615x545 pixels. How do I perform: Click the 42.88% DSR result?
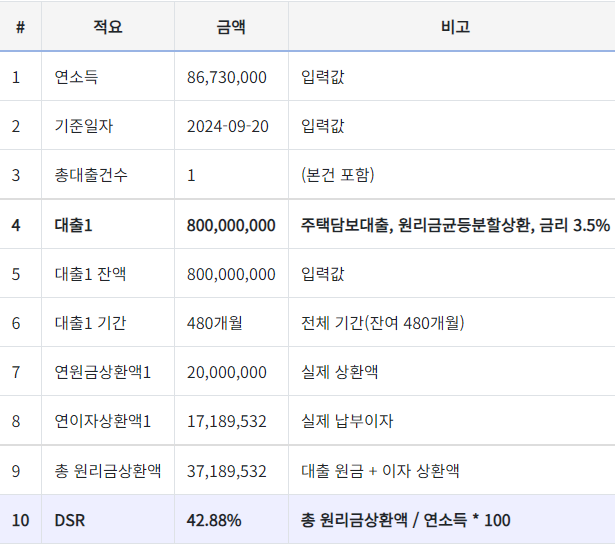point(214,521)
